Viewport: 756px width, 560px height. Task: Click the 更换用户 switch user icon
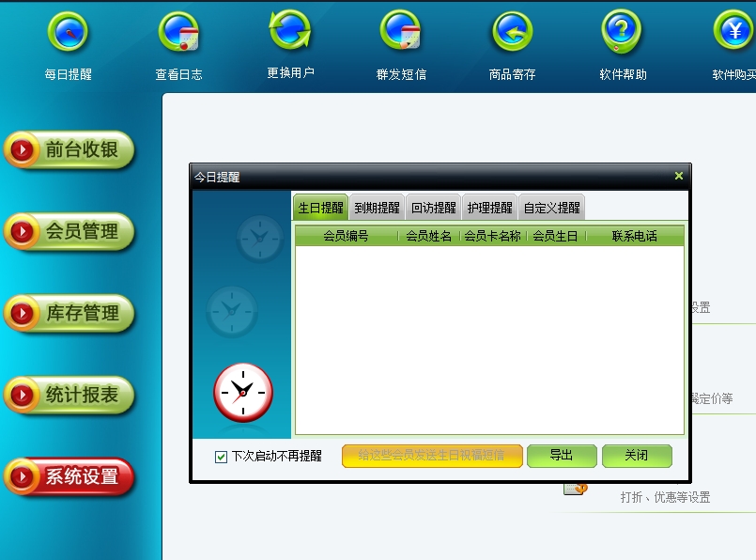pos(290,32)
